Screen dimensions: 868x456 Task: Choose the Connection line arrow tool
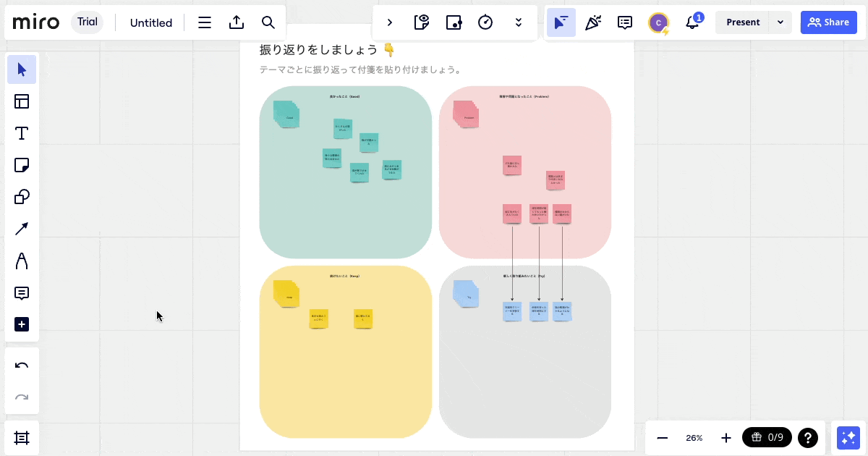[22, 229]
